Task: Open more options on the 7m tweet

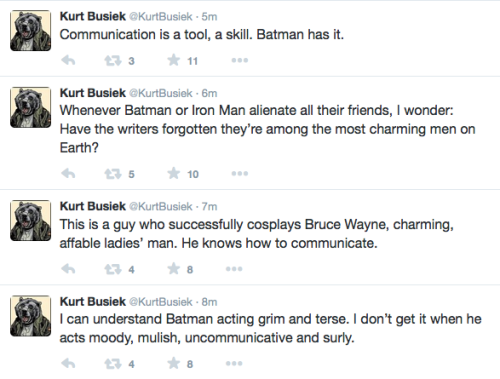Action: pyautogui.click(x=234, y=269)
